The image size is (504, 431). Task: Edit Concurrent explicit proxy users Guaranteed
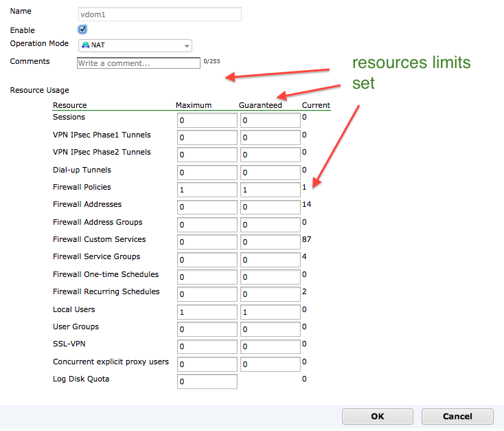click(271, 364)
